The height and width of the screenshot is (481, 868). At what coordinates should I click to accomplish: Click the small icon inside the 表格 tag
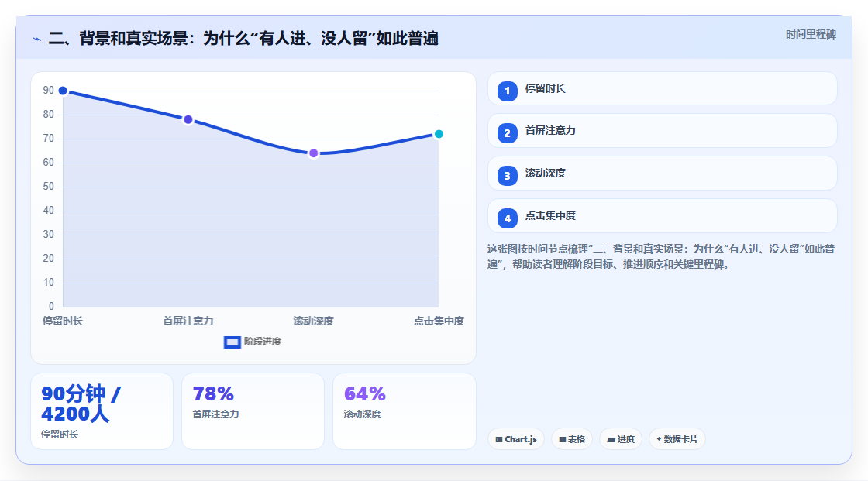click(563, 439)
